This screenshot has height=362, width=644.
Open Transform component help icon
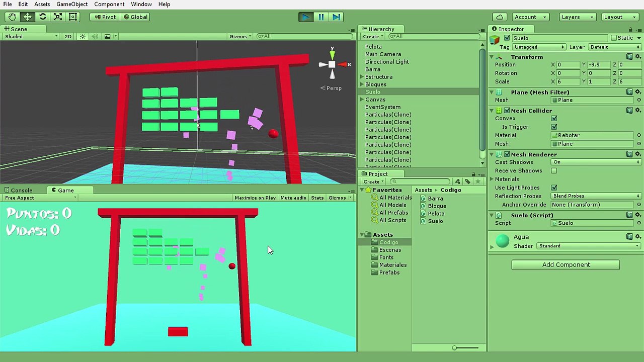[629, 57]
